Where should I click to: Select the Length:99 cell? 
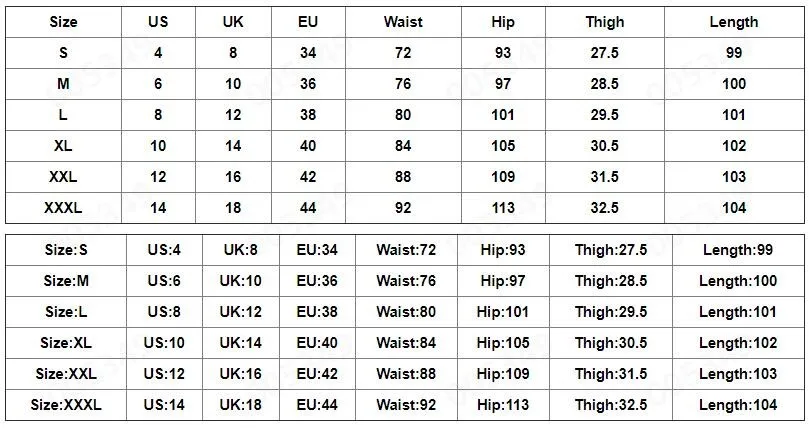(x=738, y=250)
